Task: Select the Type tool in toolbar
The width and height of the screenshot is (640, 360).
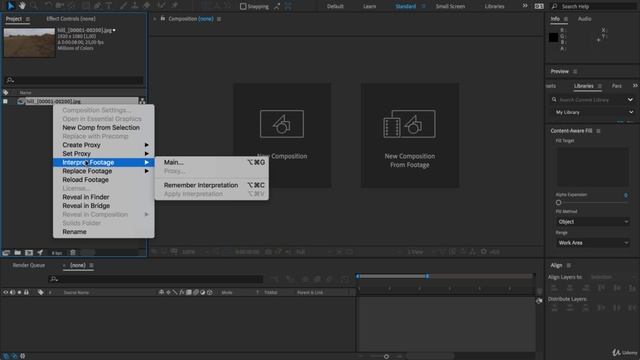Action: [109, 6]
